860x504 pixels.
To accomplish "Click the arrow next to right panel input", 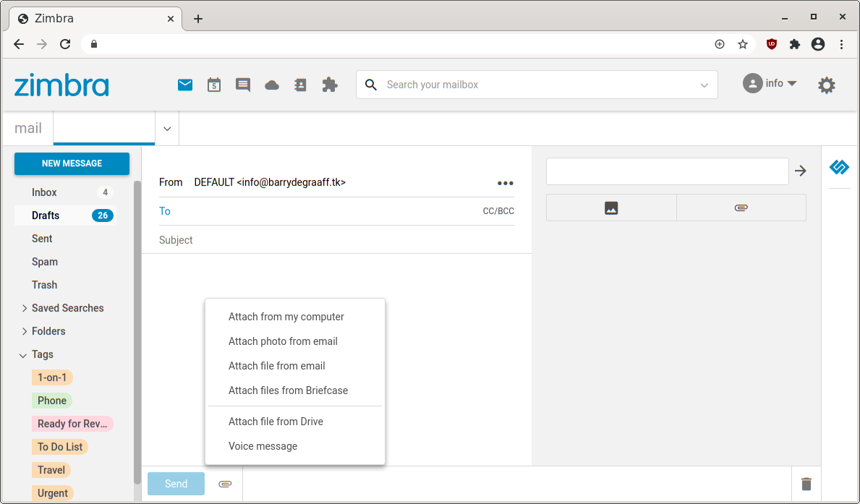I will pos(801,171).
